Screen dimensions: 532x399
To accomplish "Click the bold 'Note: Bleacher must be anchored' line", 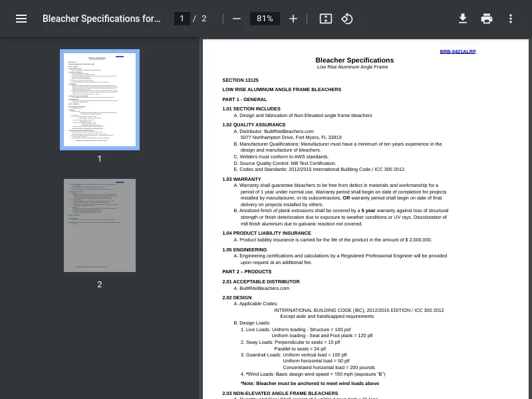I will 310,384.
